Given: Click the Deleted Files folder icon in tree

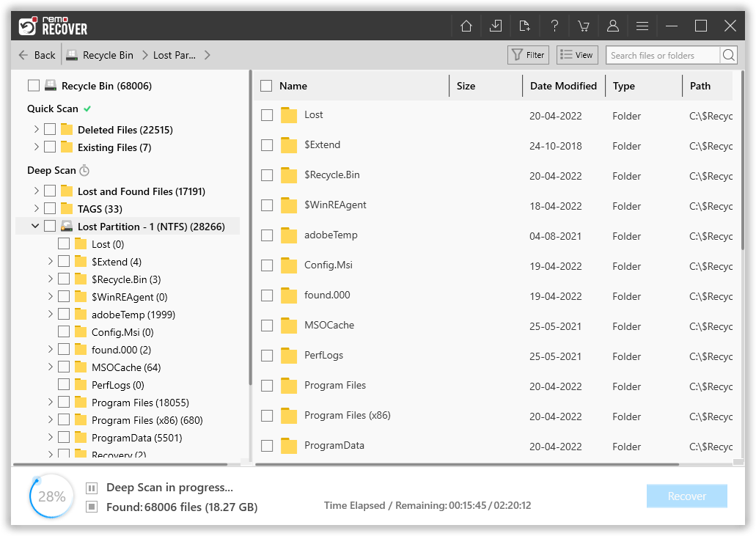Looking at the screenshot, I should [x=67, y=129].
